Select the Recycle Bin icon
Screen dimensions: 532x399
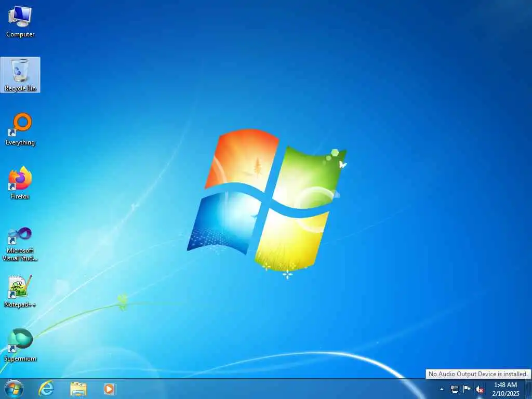click(20, 75)
